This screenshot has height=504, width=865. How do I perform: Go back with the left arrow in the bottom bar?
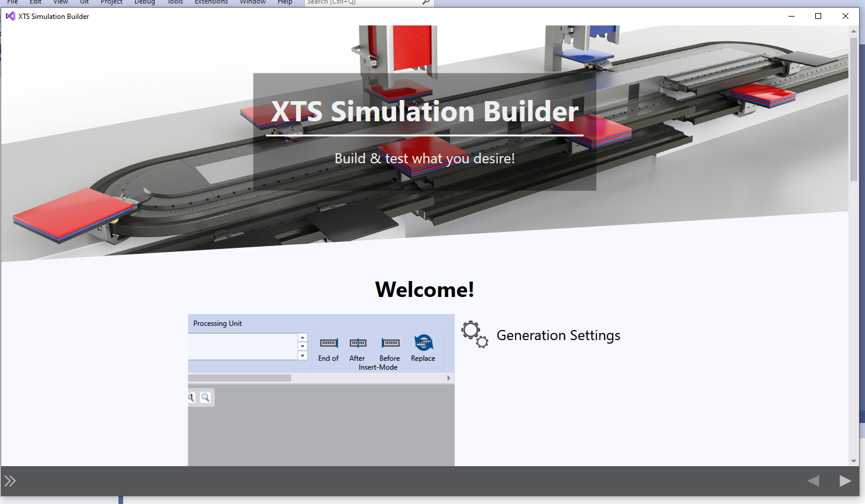pos(813,481)
